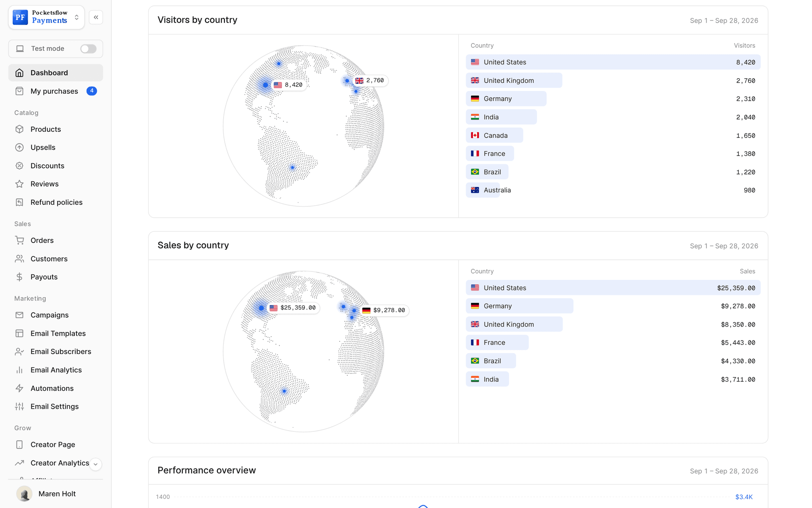
Task: Click the Customers people icon
Action: pos(19,259)
